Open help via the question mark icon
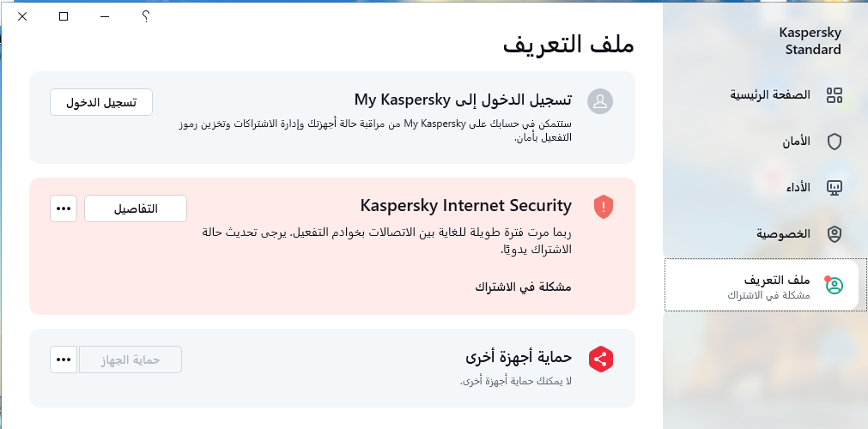868x429 pixels. pos(145,16)
